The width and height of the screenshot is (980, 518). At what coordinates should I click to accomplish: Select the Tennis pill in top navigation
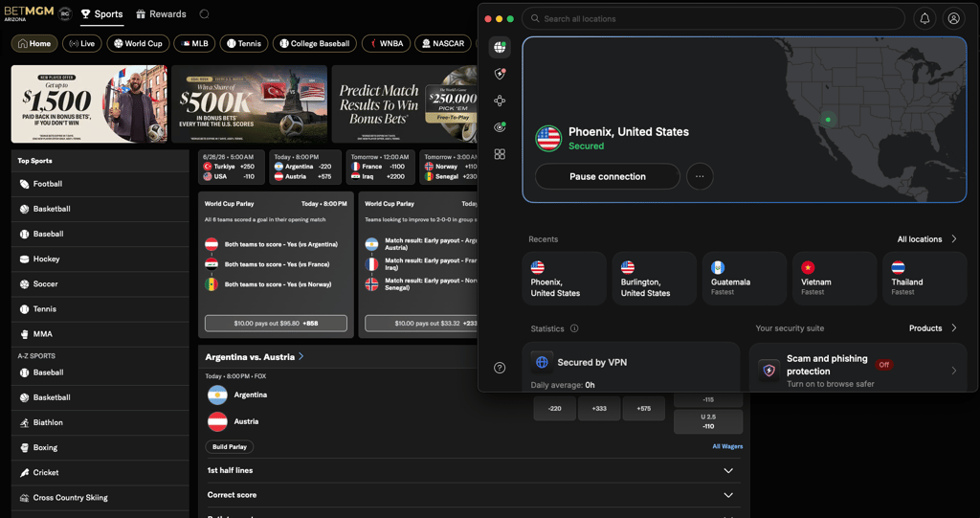(x=244, y=44)
